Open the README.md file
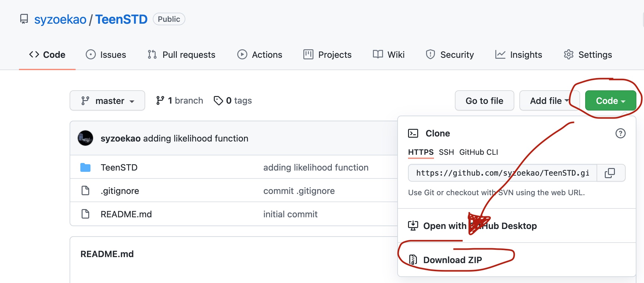This screenshot has width=644, height=283. click(x=126, y=214)
